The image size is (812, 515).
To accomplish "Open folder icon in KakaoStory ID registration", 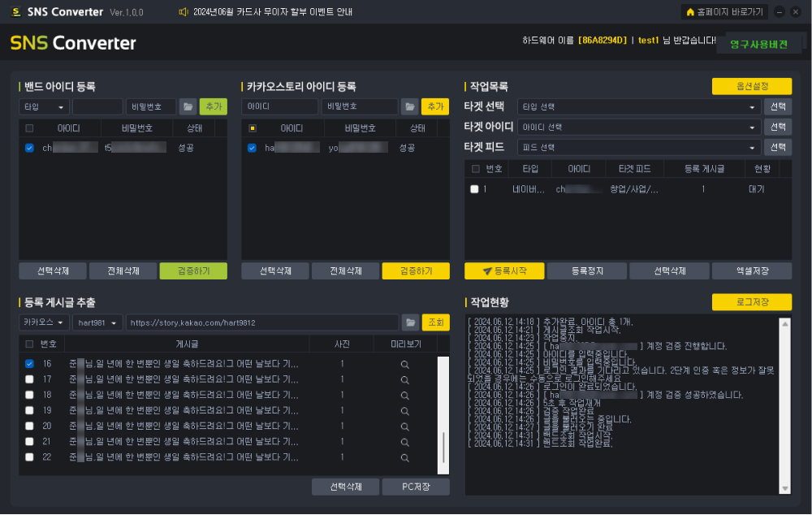I will tap(409, 106).
